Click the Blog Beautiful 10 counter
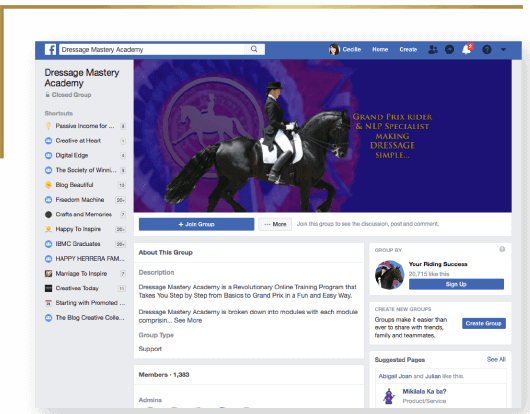This screenshot has height=414, width=530. coord(122,185)
